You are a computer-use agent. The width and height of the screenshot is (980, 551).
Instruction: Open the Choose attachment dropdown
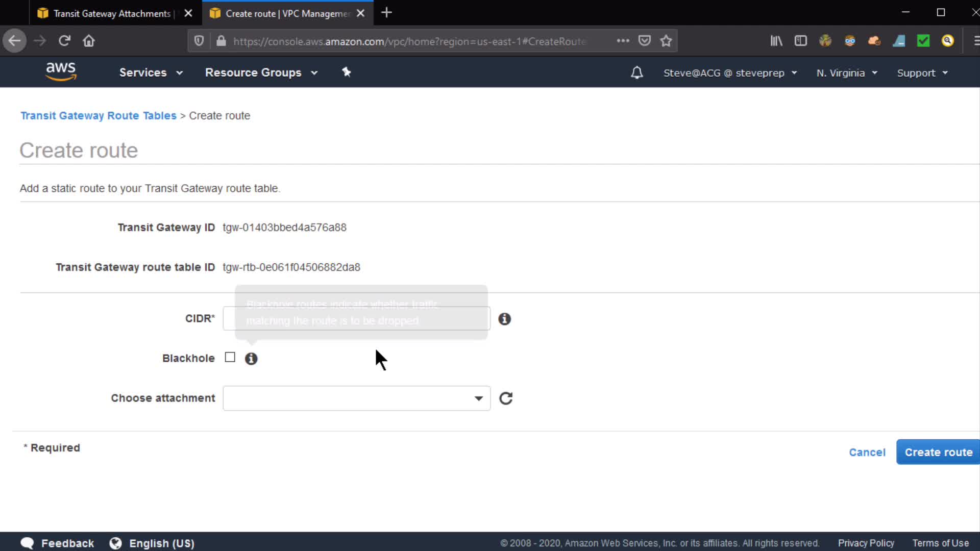pyautogui.click(x=356, y=398)
